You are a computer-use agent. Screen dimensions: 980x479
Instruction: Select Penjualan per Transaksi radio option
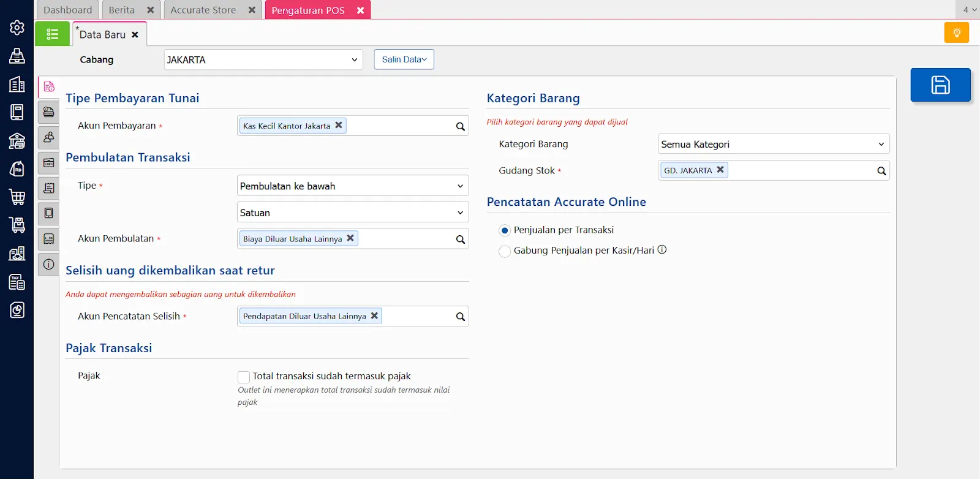pyautogui.click(x=505, y=230)
